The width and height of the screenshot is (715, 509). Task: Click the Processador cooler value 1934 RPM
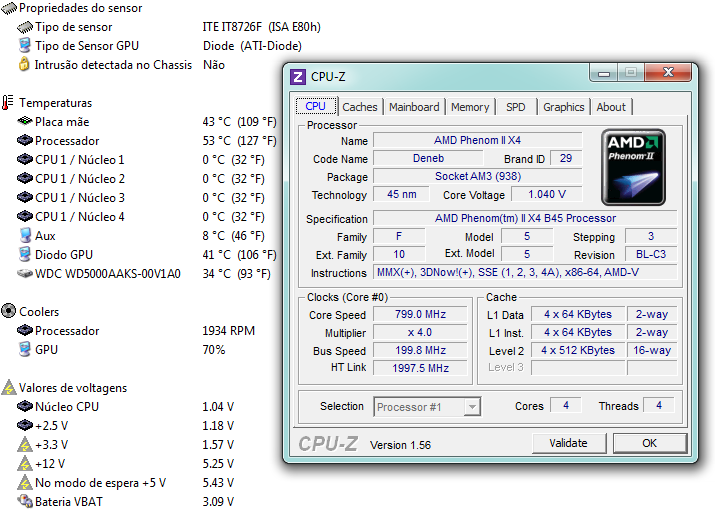[228, 331]
